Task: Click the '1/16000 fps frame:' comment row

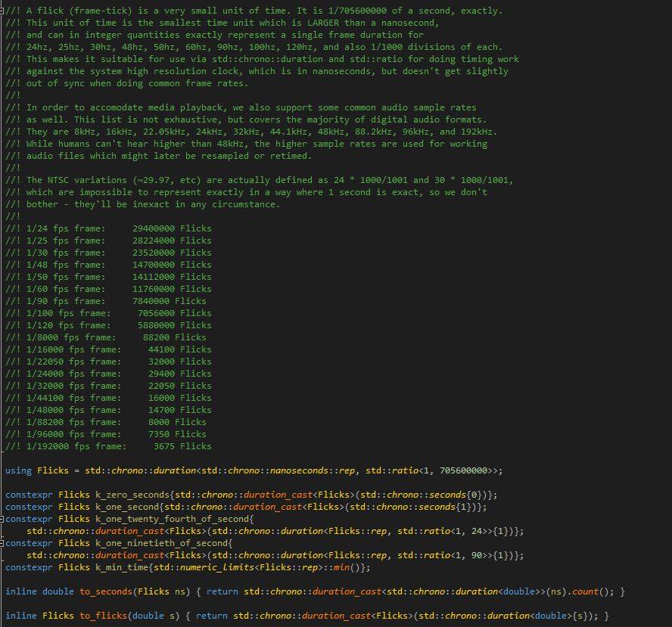Action: pos(108,349)
